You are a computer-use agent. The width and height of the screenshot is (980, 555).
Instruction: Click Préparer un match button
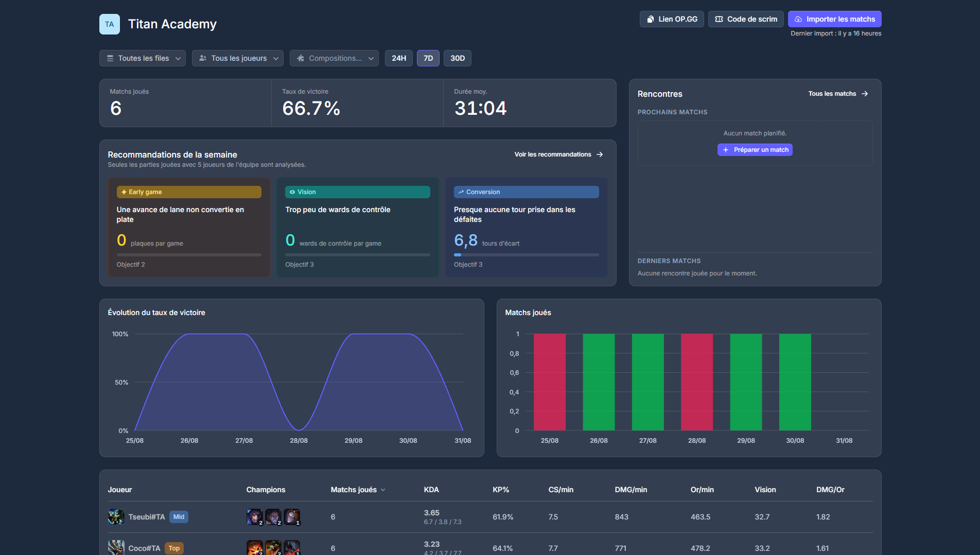click(x=755, y=150)
